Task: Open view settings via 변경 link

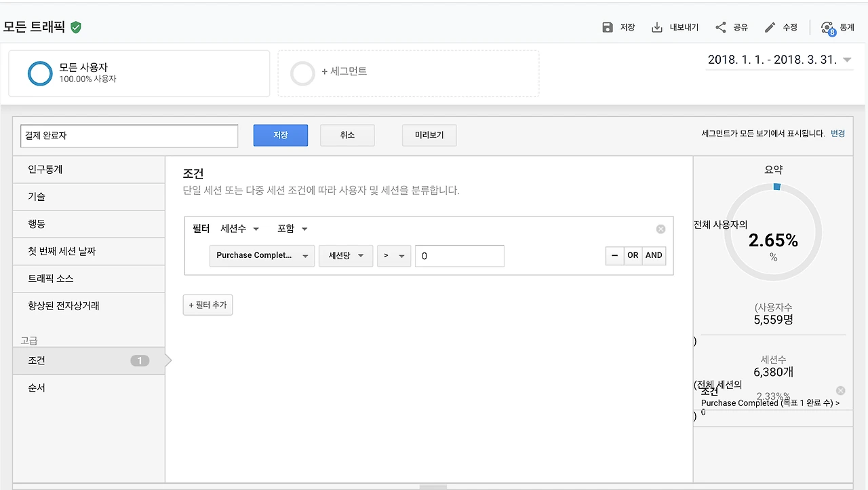Action: [837, 134]
